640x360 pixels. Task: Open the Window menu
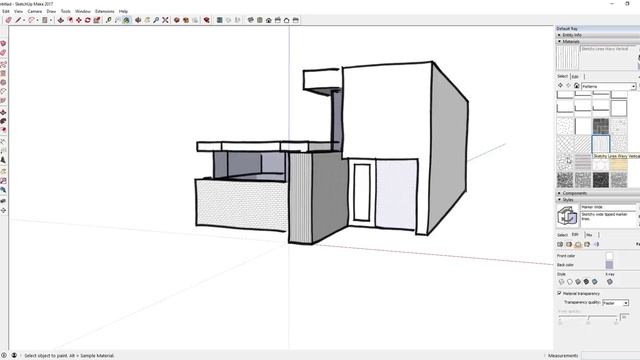(x=83, y=11)
